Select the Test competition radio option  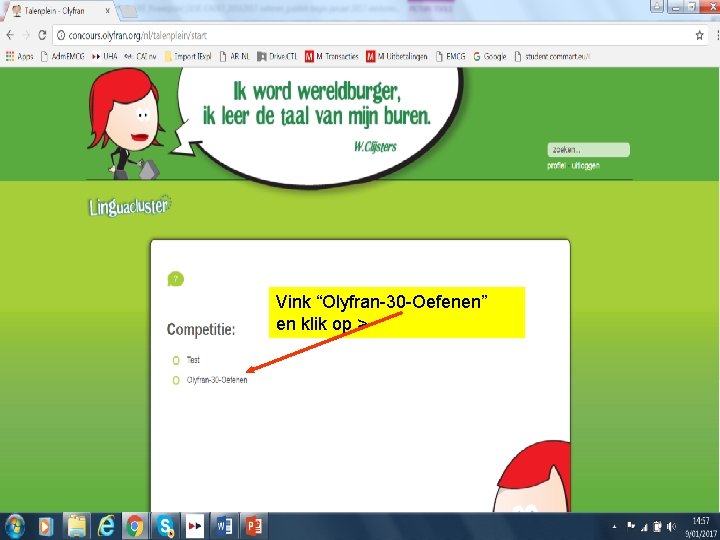pyautogui.click(x=175, y=360)
